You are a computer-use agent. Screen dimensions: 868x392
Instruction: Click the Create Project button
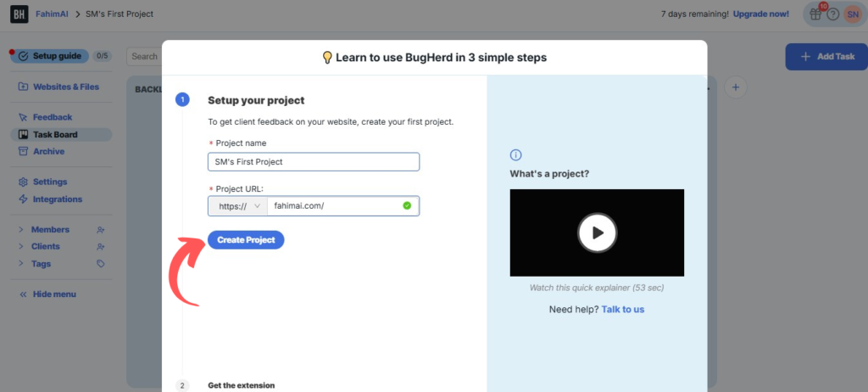tap(246, 240)
